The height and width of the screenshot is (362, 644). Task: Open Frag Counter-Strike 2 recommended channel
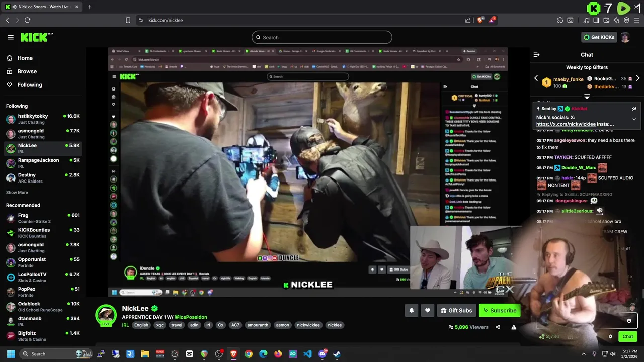coord(43,218)
